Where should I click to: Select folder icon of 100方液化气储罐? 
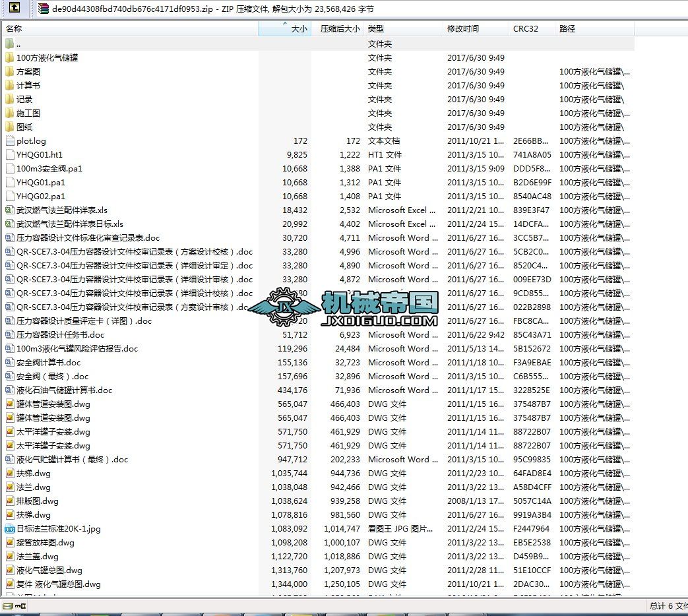[10, 57]
